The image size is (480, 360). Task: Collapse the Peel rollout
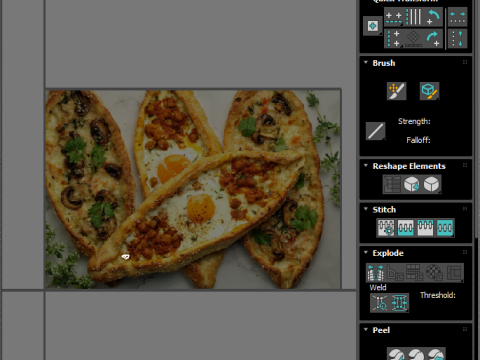click(x=366, y=329)
